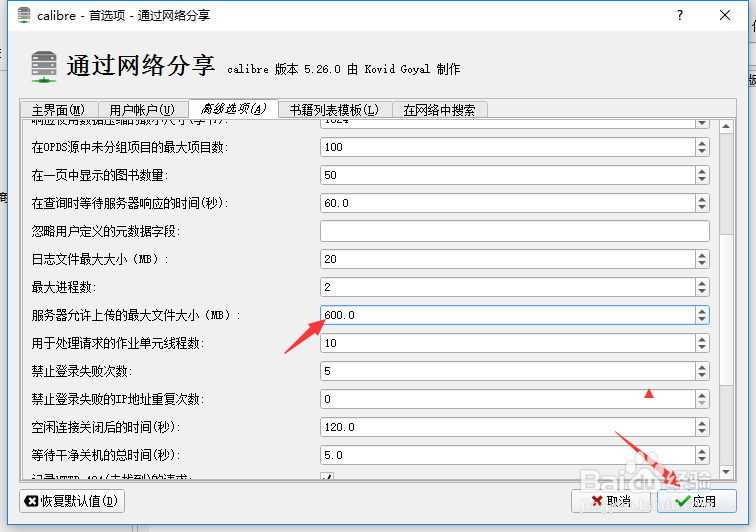Increase 作业单元线程数 value

click(702, 339)
